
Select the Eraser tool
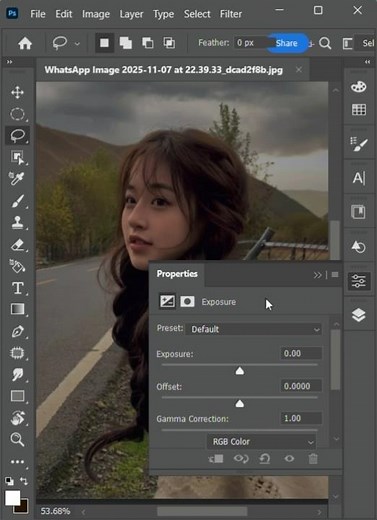(x=17, y=244)
